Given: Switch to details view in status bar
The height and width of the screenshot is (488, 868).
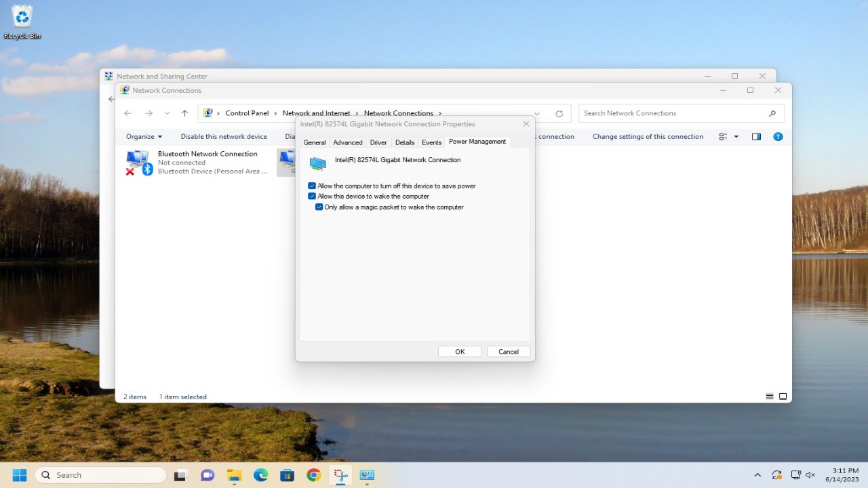Looking at the screenshot, I should 770,396.
